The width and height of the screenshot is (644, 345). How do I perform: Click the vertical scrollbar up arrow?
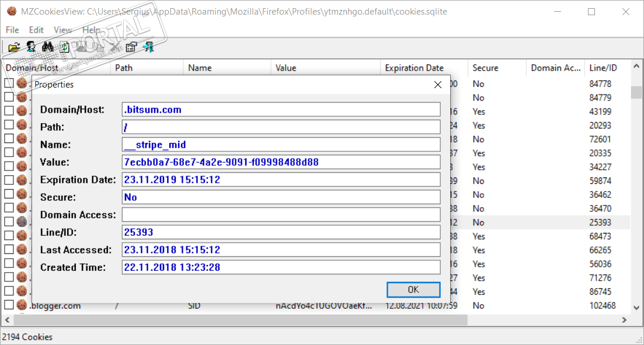pos(636,66)
